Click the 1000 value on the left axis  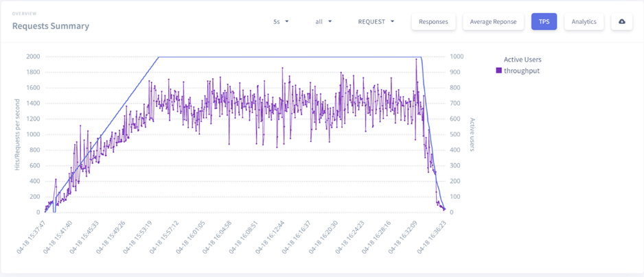coord(33,134)
